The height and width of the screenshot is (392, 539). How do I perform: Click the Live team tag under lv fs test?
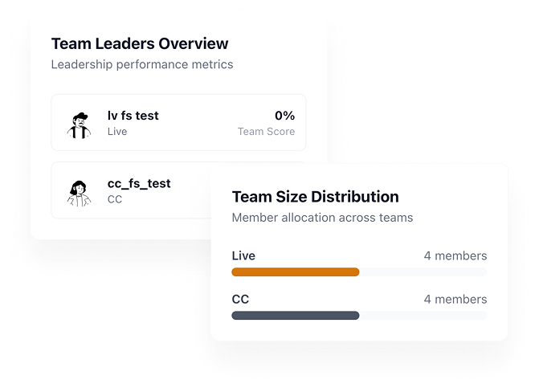[x=117, y=132]
